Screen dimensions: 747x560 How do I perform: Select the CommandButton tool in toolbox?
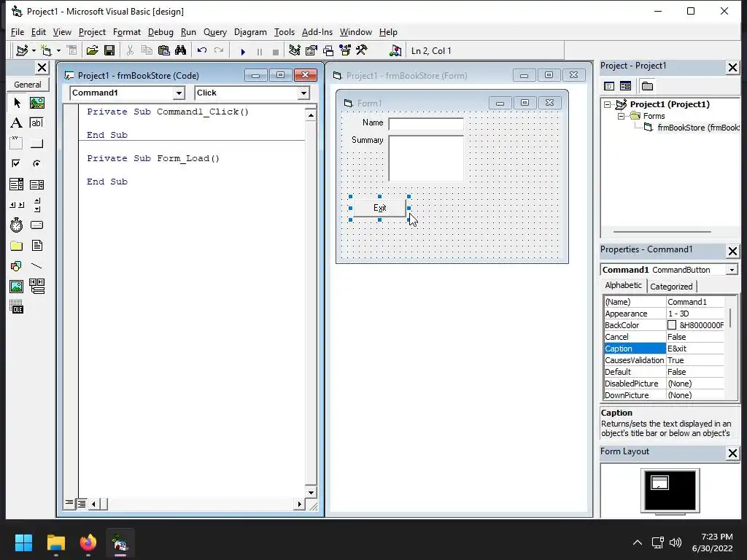[36, 144]
